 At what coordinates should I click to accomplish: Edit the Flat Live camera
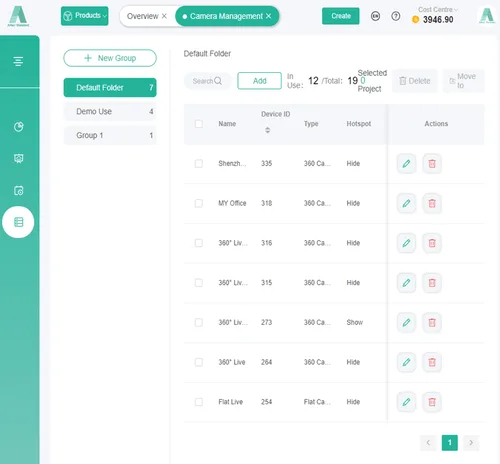[406, 402]
